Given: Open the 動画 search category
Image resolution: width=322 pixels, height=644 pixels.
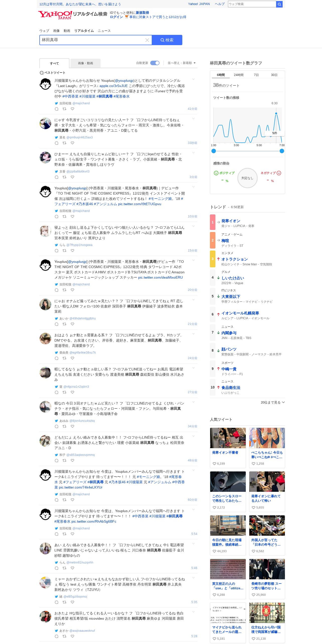Looking at the screenshot, I should 67,31.
